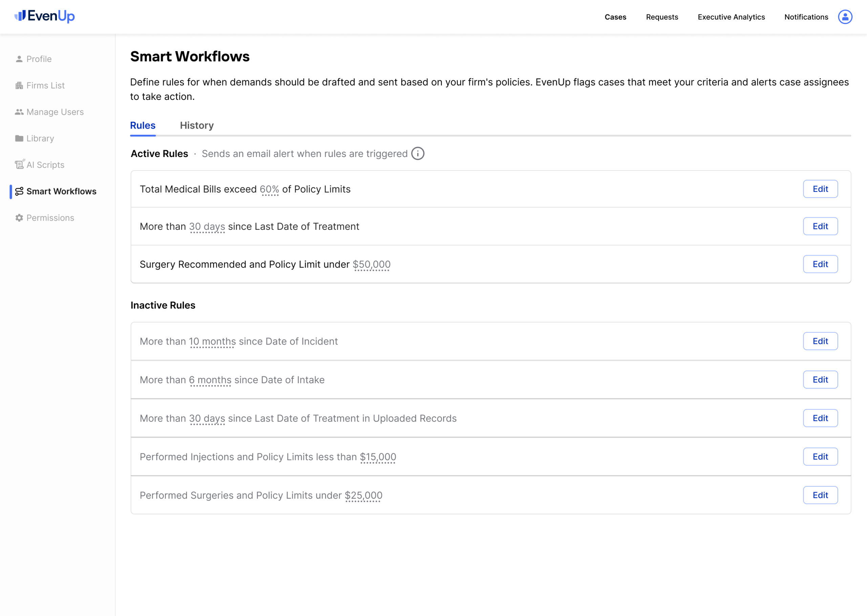Click the info icon beside Active Rules
This screenshot has height=616, width=867.
[417, 154]
